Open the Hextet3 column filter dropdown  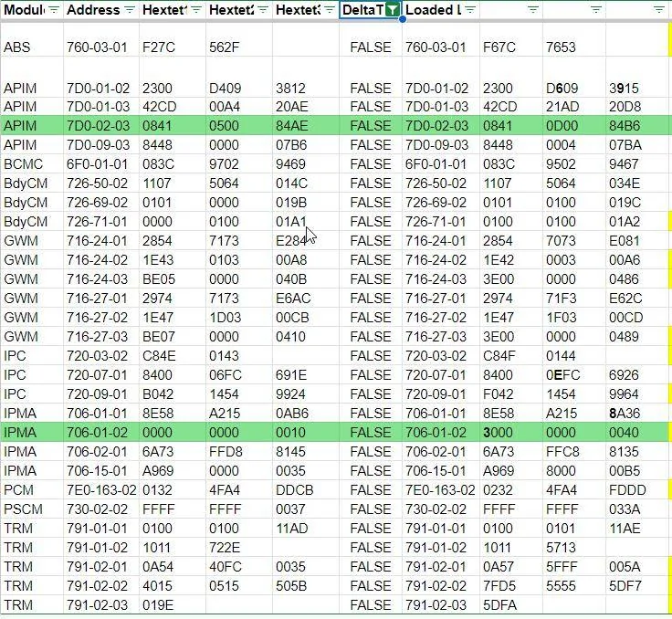click(x=329, y=9)
